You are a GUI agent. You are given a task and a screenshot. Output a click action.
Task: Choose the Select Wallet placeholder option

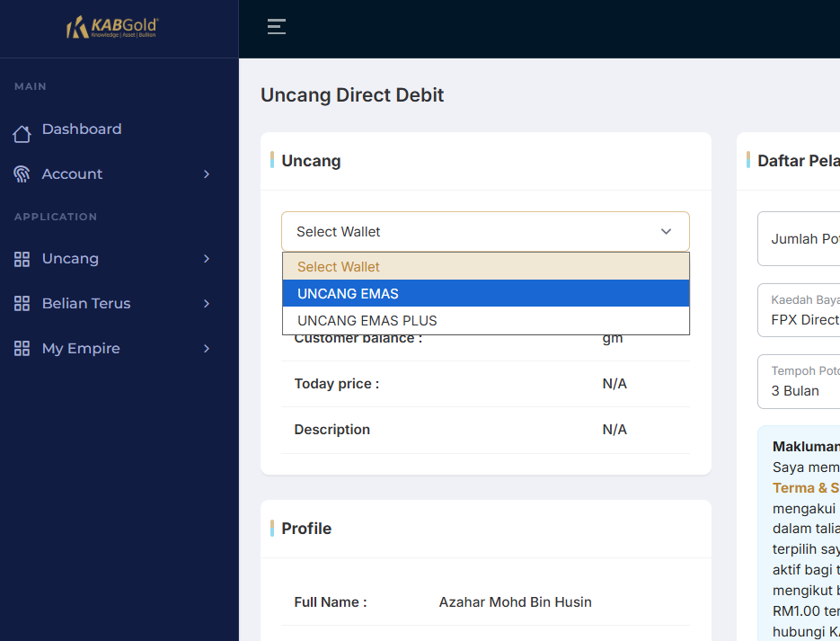tap(485, 266)
